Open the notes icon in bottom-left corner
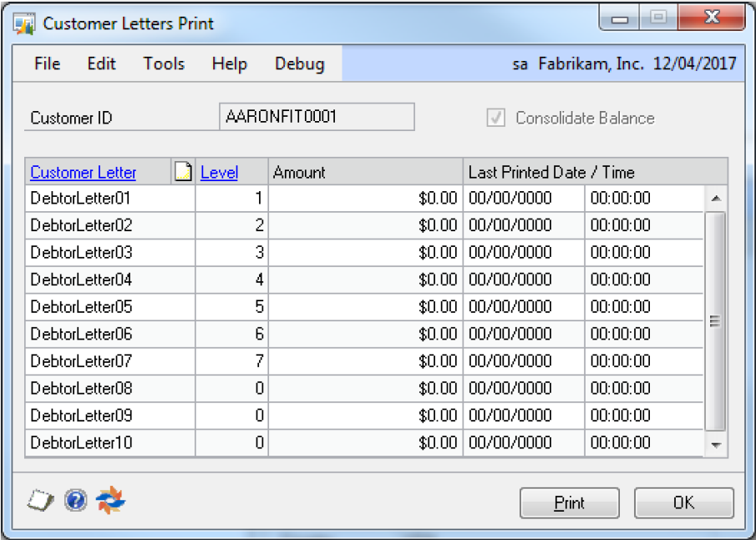 39,500
